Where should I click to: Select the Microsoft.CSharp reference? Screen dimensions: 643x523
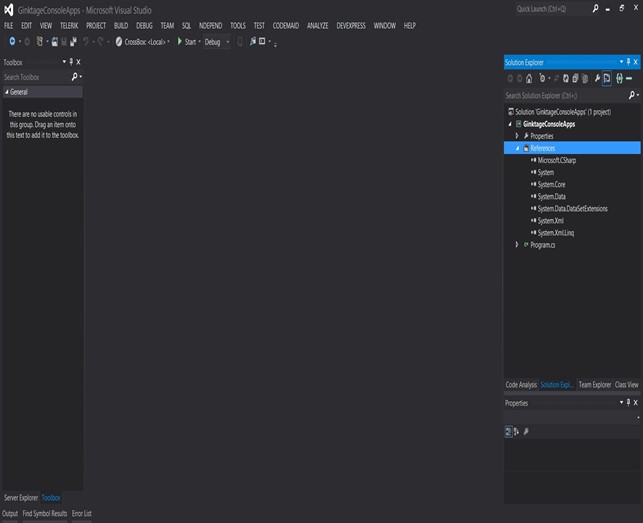tap(556, 160)
